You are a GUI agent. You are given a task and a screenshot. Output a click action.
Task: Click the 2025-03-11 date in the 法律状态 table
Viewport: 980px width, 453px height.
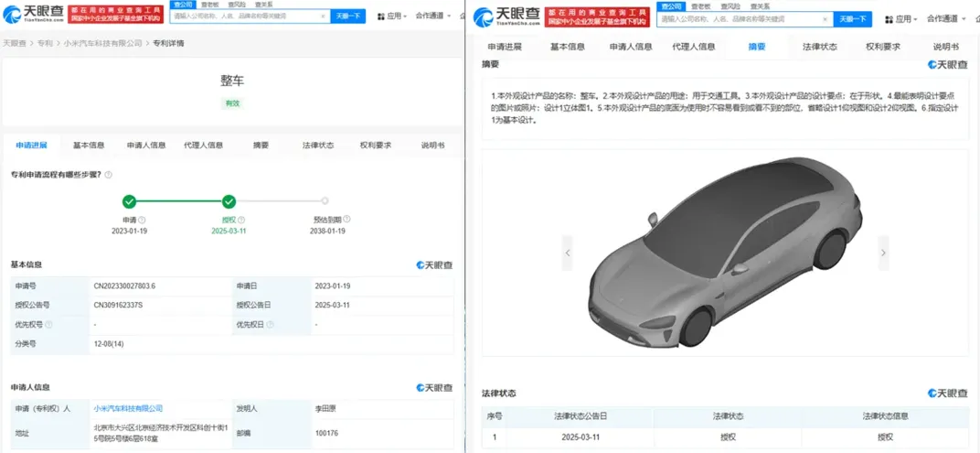point(580,437)
